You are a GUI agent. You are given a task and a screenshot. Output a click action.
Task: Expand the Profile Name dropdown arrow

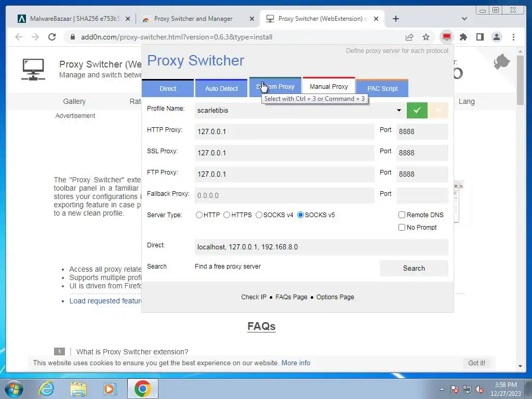coord(399,110)
